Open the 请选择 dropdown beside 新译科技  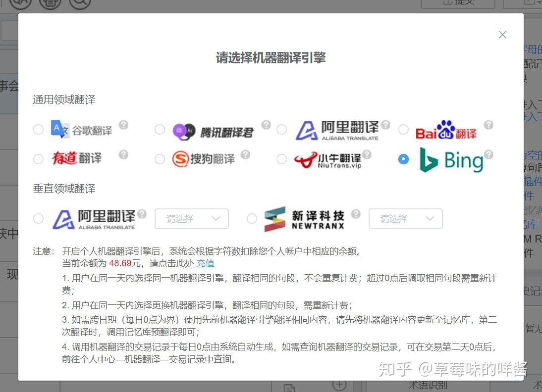pos(405,218)
